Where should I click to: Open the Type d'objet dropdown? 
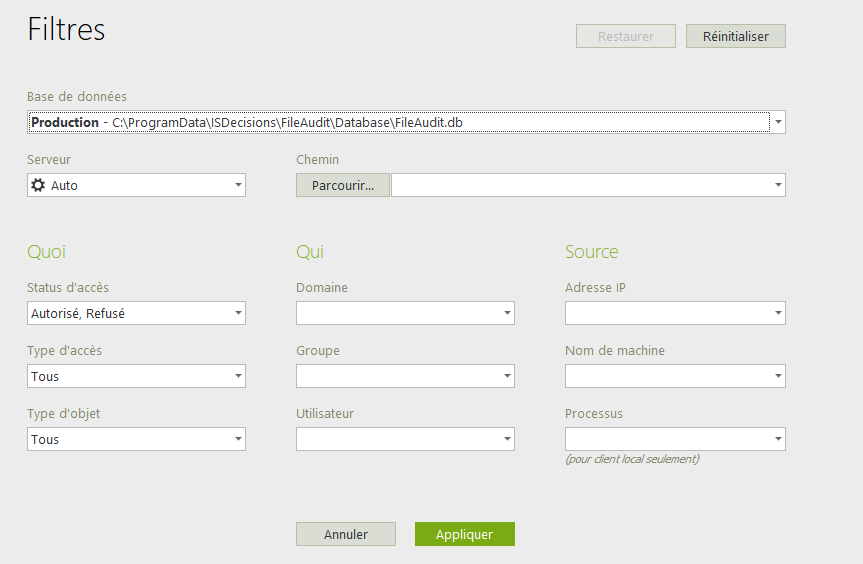238,439
